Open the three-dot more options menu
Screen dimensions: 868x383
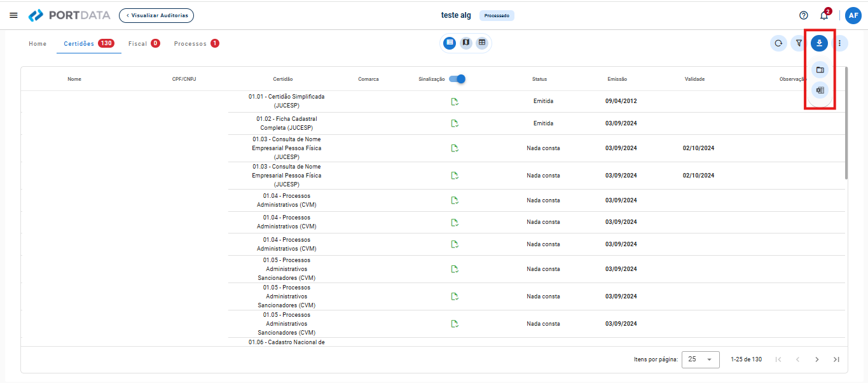(840, 43)
